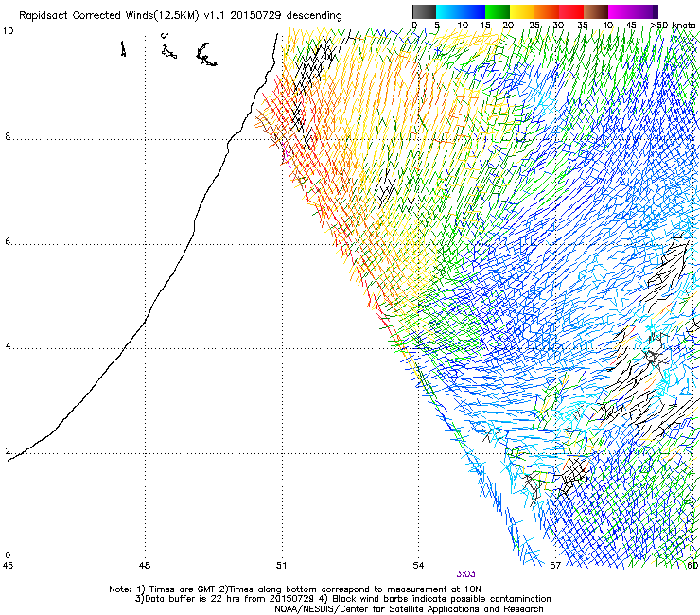Click the gray 0-5 knots color swatch

tap(424, 11)
